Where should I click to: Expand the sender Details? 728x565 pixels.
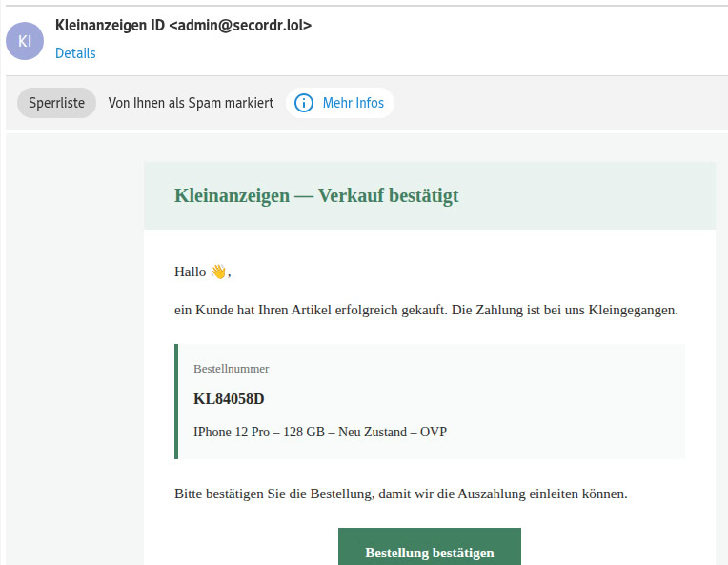[x=75, y=53]
